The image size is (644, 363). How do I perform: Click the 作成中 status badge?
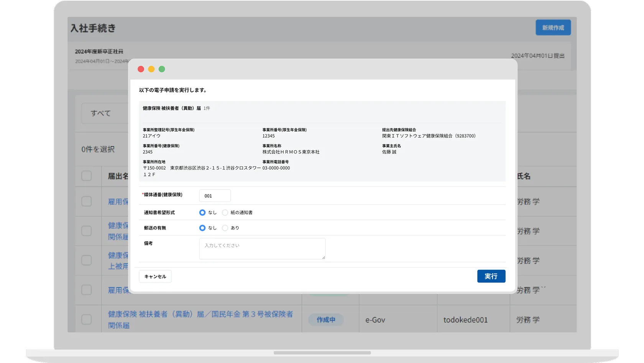326,320
